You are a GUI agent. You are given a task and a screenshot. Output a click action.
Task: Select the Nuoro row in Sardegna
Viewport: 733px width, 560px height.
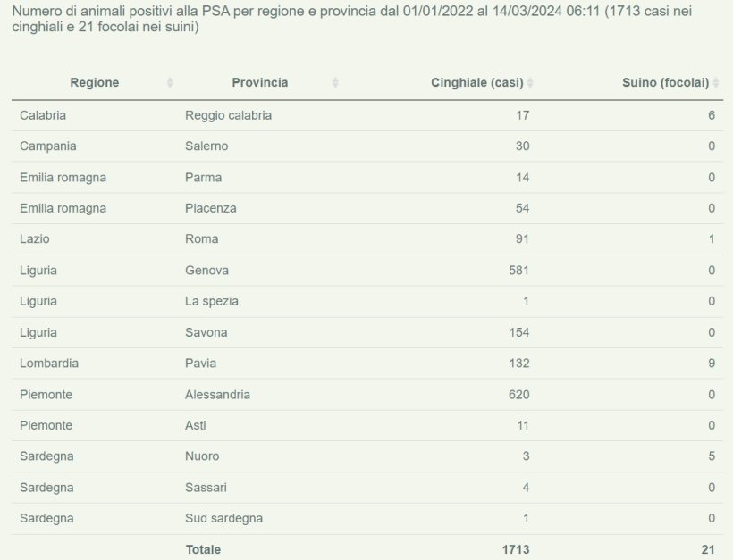[358, 456]
